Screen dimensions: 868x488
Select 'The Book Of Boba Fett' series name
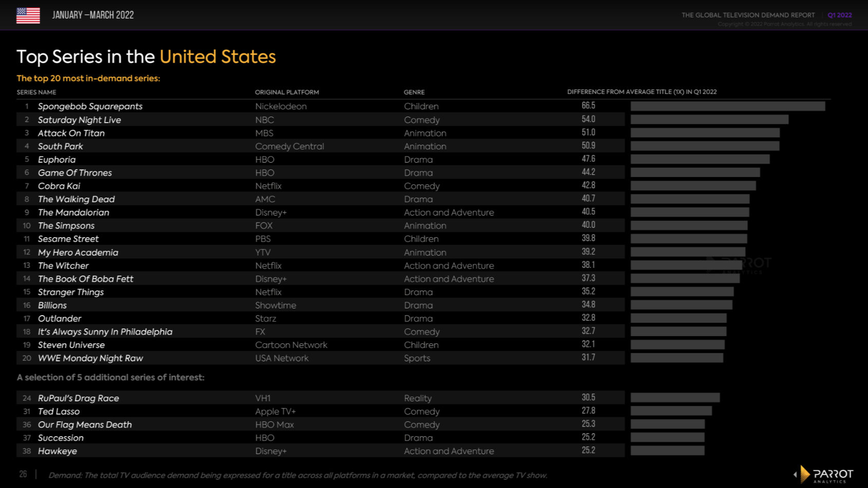86,279
